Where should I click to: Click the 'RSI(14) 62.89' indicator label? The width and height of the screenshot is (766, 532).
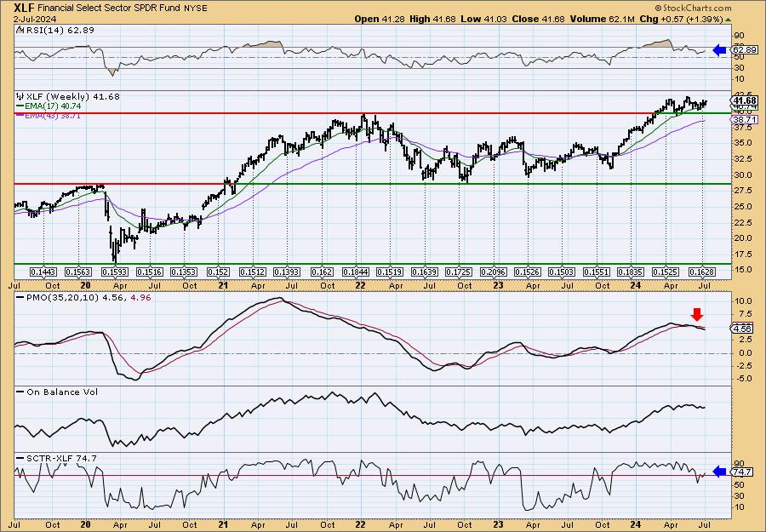[60, 31]
